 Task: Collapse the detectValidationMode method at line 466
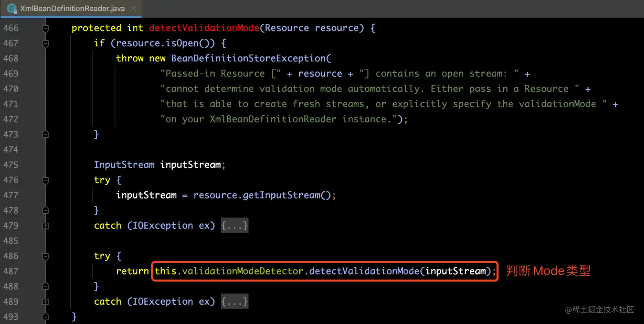coord(46,28)
